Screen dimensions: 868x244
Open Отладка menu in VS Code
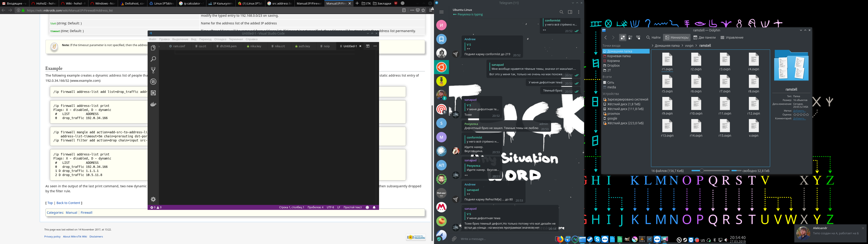click(220, 39)
